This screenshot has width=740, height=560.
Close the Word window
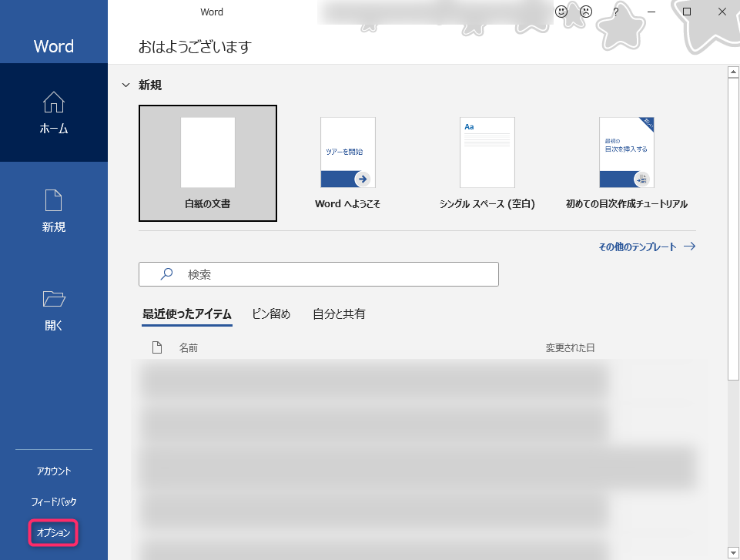pyautogui.click(x=722, y=12)
